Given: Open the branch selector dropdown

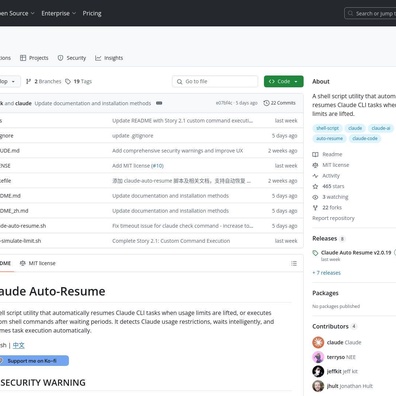Looking at the screenshot, I should pos(9,81).
